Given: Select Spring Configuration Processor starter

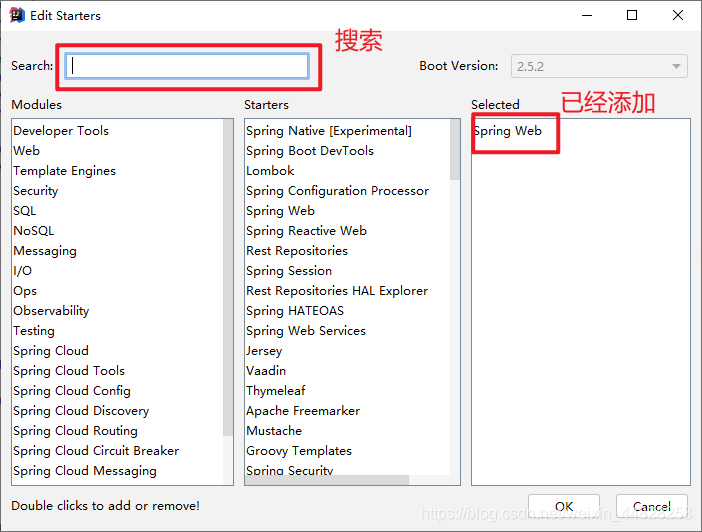Looking at the screenshot, I should coord(338,191).
